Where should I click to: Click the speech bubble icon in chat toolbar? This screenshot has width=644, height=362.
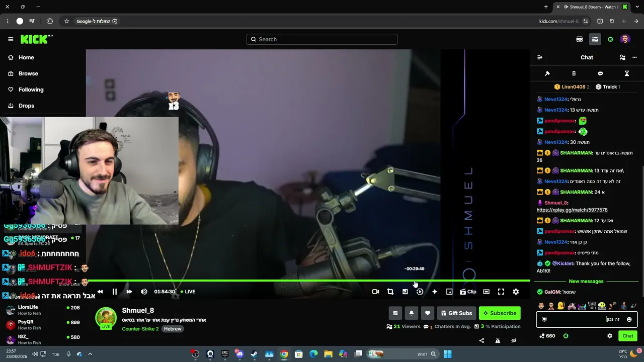pyautogui.click(x=600, y=73)
